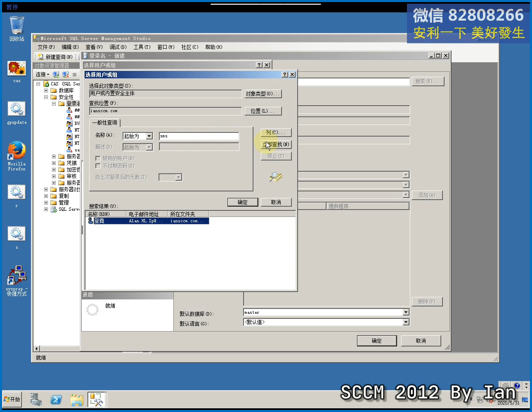The height and width of the screenshot is (412, 532).
Task: Open Server Manager from the taskbar
Action: 35,399
